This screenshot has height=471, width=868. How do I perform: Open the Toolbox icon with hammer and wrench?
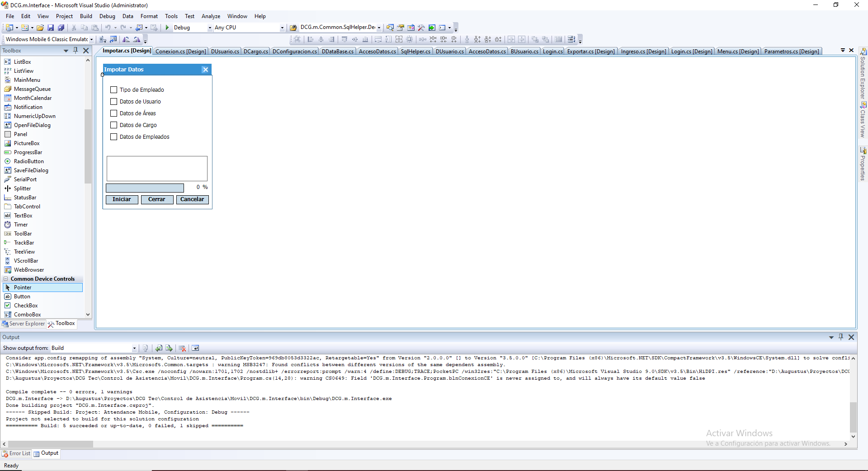421,28
